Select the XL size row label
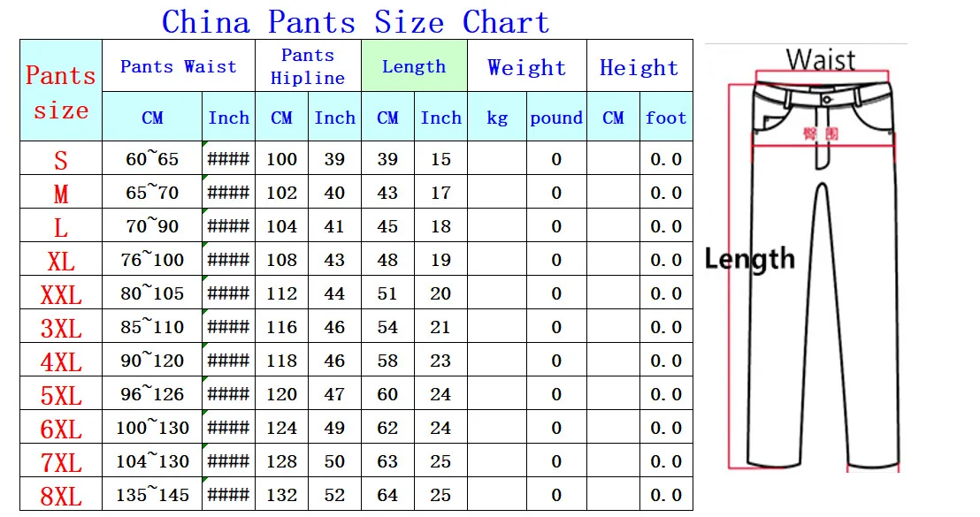Viewport: 980px width, 517px height. (x=61, y=261)
